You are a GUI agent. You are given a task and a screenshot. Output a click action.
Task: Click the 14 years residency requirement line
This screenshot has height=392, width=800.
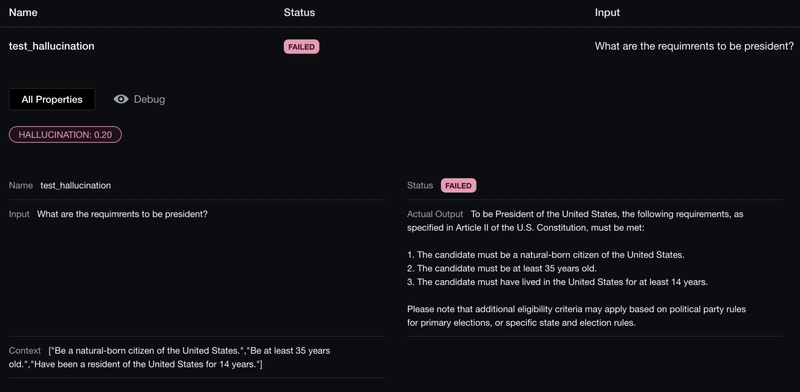[x=558, y=282]
